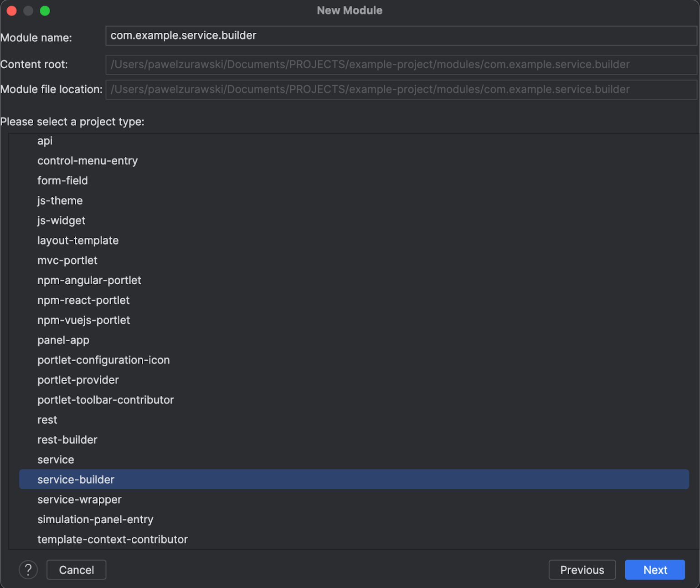Cancel the New Module dialog
The height and width of the screenshot is (588, 700).
pyautogui.click(x=76, y=569)
